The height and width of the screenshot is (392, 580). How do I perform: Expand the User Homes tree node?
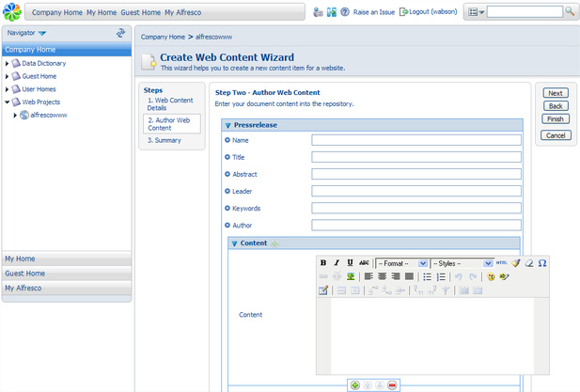click(7, 89)
